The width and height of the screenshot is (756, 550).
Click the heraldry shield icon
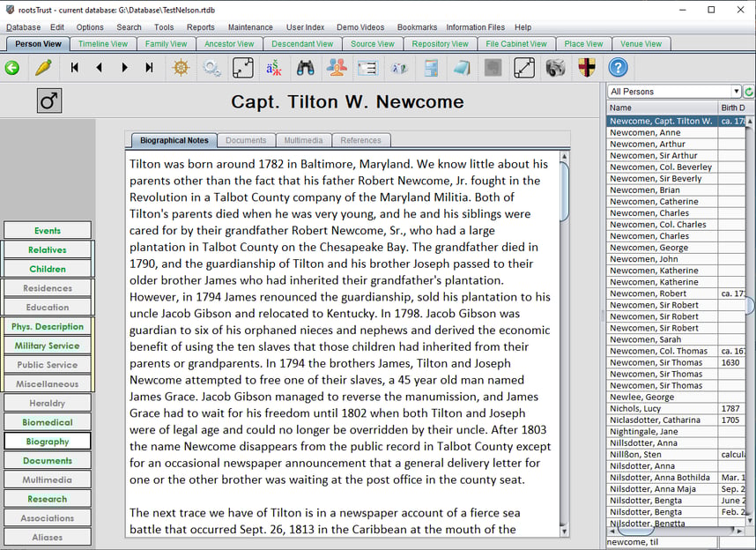point(587,68)
